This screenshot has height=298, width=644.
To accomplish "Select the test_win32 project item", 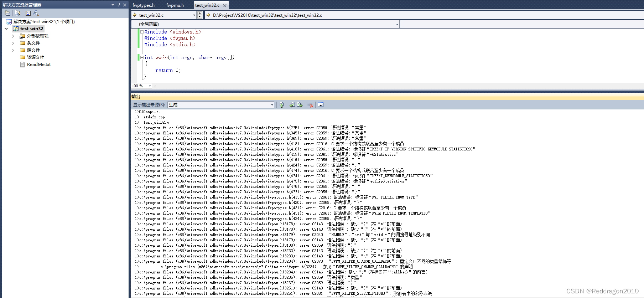I will coord(28,29).
